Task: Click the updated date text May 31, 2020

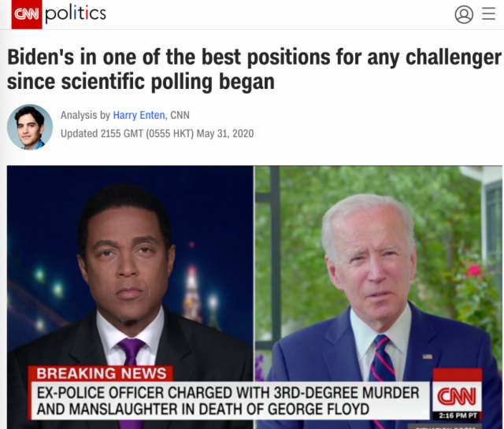Action: (225, 133)
